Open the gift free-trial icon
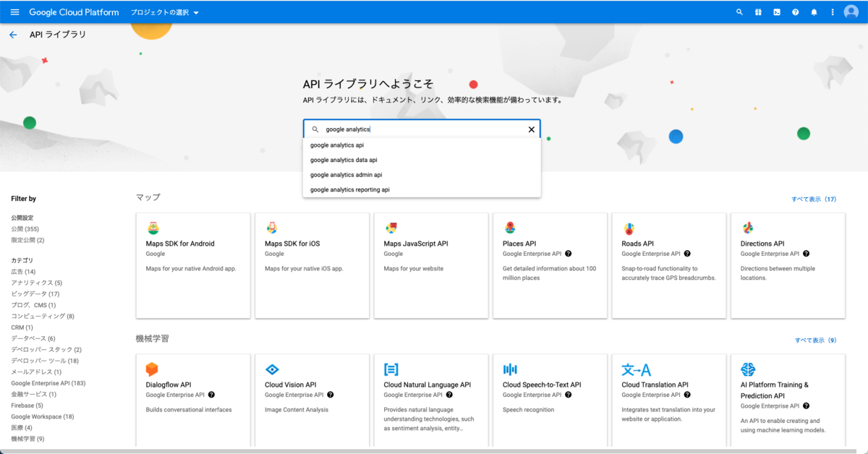868x454 pixels. (758, 12)
